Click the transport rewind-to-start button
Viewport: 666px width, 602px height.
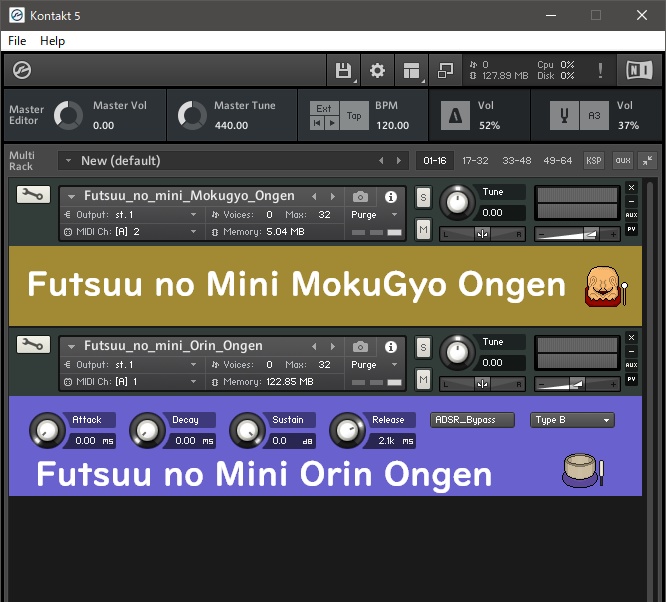click(x=317, y=123)
